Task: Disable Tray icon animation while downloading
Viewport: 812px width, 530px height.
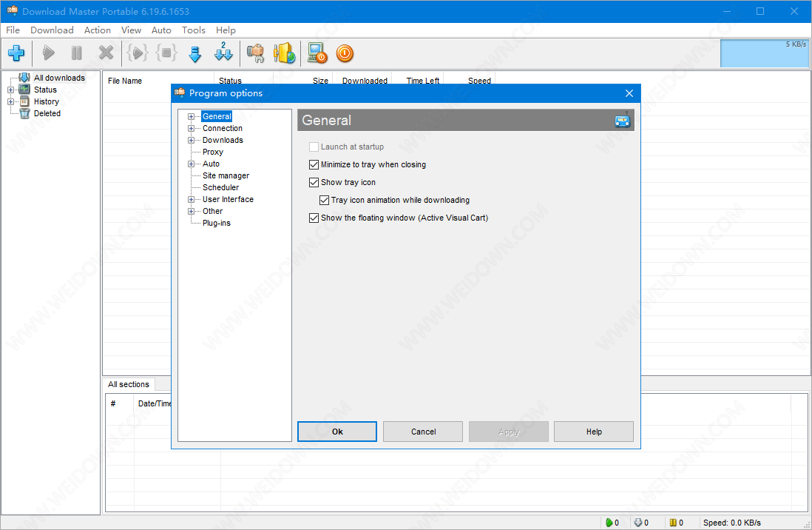Action: tap(324, 200)
